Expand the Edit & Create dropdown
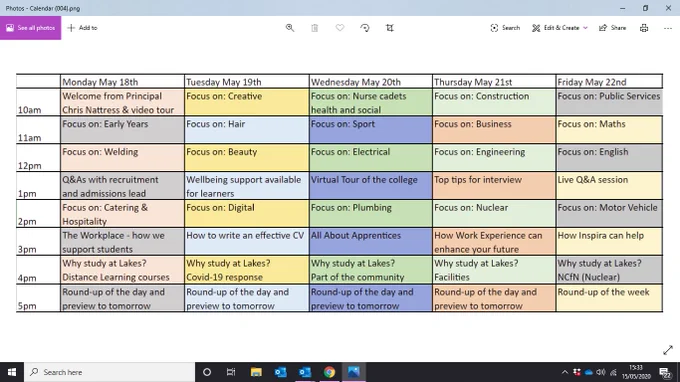The height and width of the screenshot is (382, 680). point(560,28)
